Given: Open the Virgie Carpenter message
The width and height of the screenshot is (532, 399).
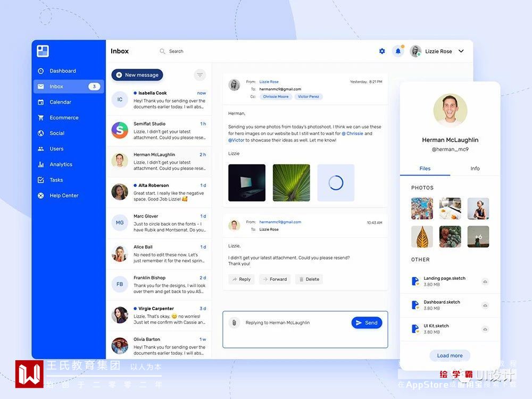Looking at the screenshot, I should (159, 315).
